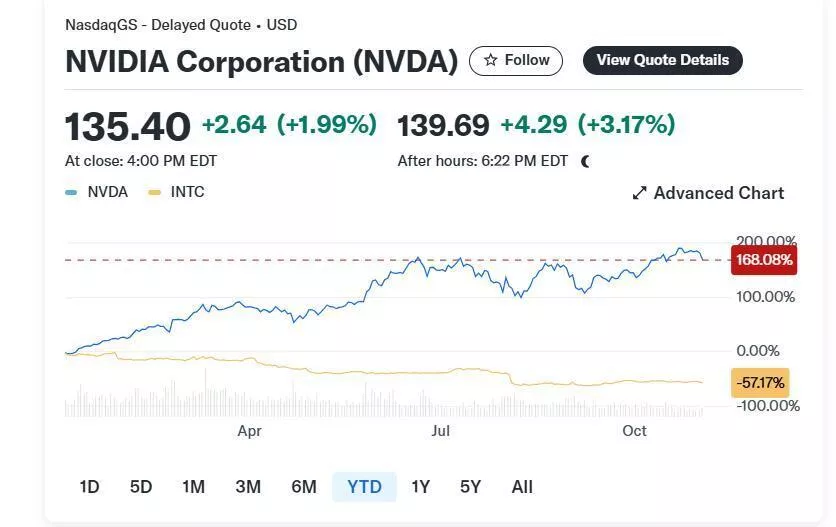Click the -57.17% INTC value label
Screen dimensions: 836x527
(x=759, y=382)
